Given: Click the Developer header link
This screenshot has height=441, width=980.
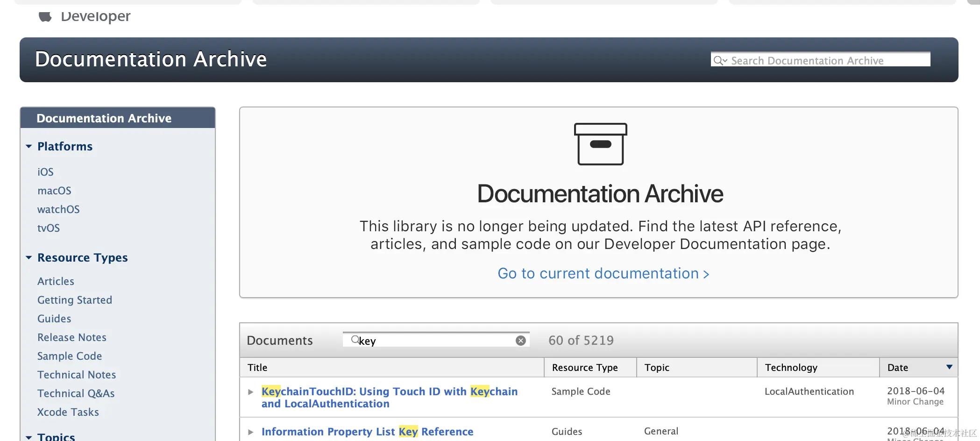Looking at the screenshot, I should [95, 16].
